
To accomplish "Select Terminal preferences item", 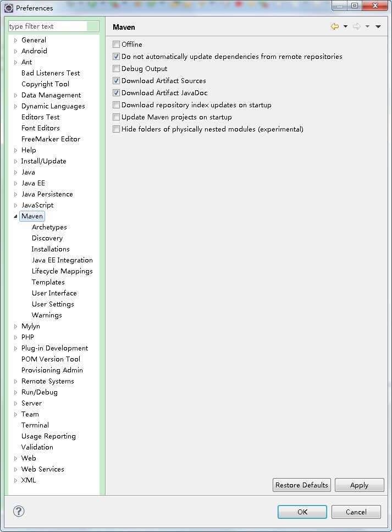I will [35, 425].
